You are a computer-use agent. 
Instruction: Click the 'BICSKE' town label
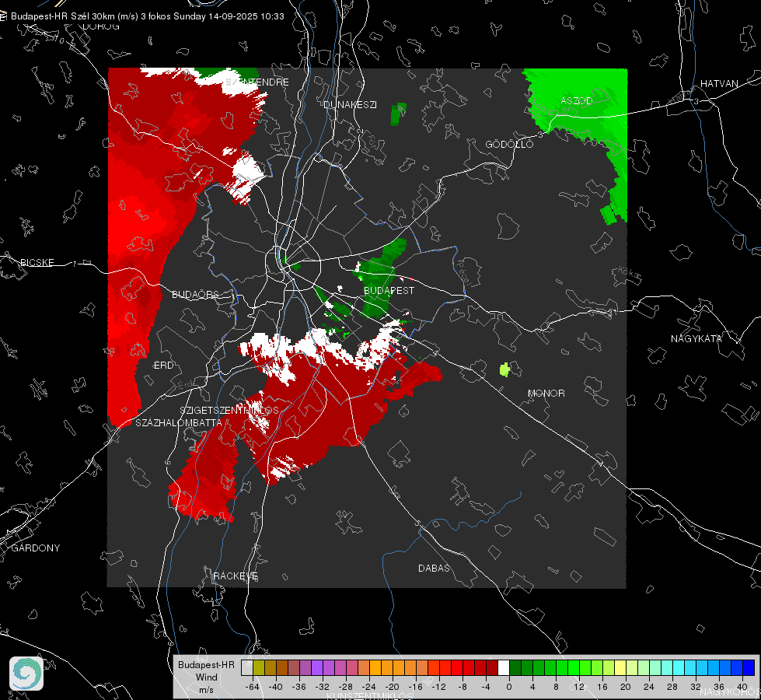[37, 262]
